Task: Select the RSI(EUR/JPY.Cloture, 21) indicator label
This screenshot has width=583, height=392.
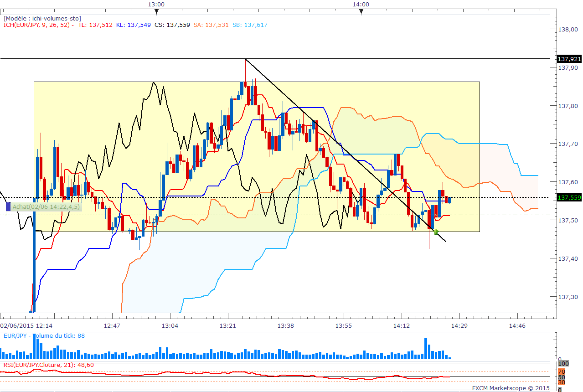Action: tap(49, 365)
